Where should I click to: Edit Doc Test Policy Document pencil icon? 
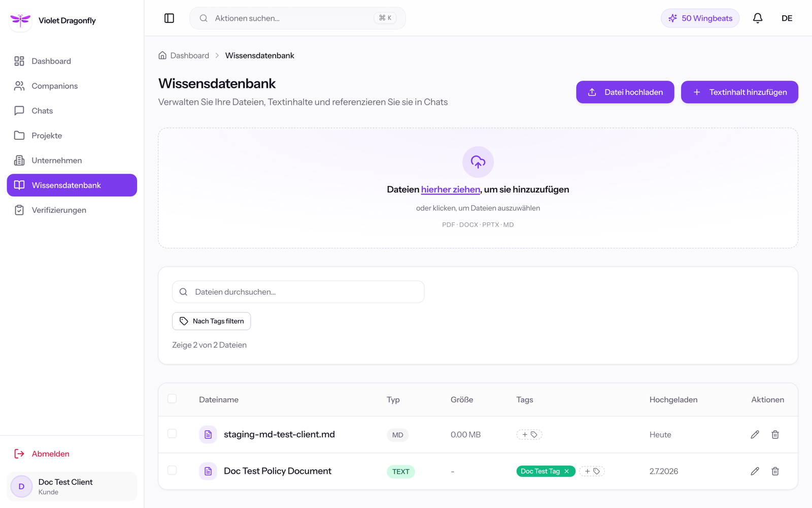[x=755, y=471]
